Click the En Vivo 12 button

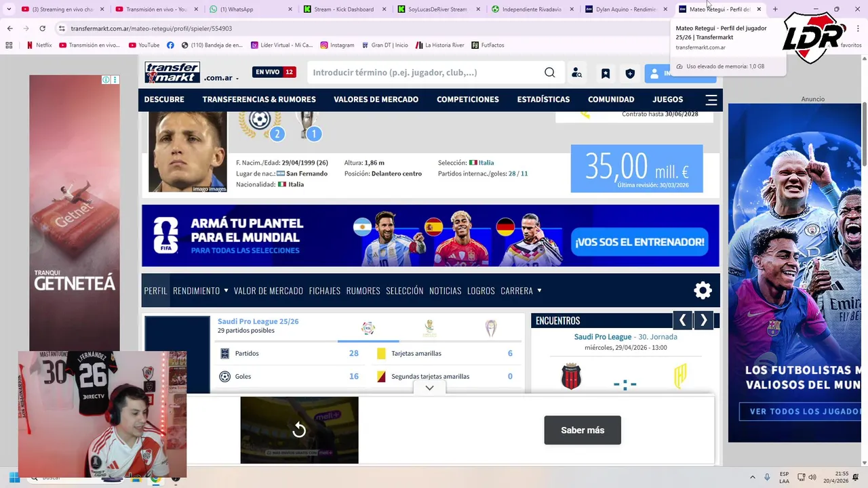click(274, 73)
